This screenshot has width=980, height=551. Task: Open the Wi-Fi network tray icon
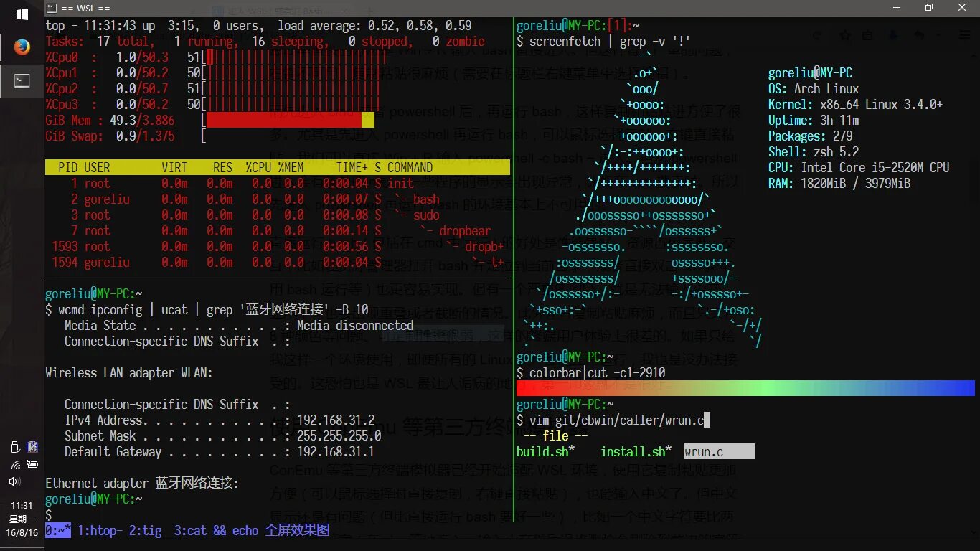14,464
